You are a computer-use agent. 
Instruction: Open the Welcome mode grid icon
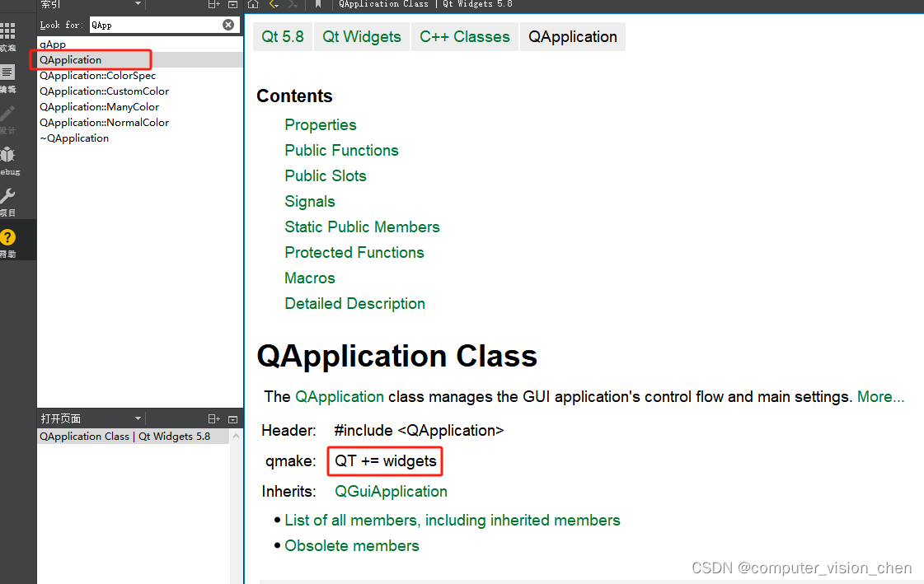7,31
